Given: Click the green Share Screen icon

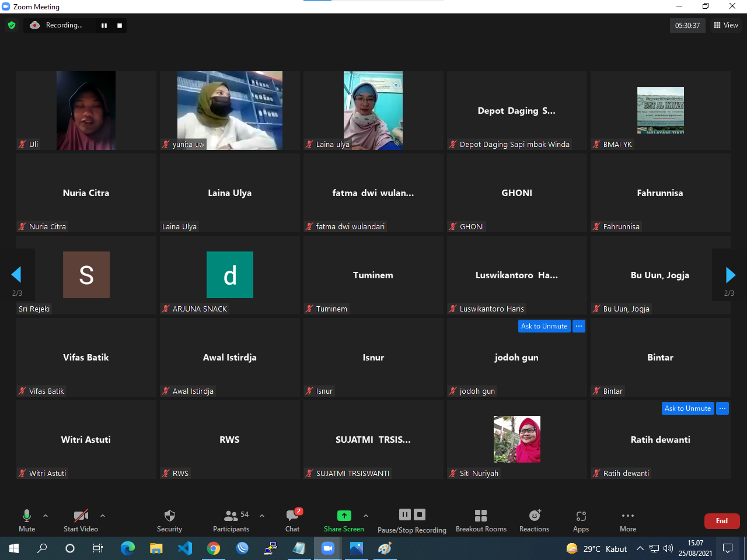Looking at the screenshot, I should tap(344, 516).
